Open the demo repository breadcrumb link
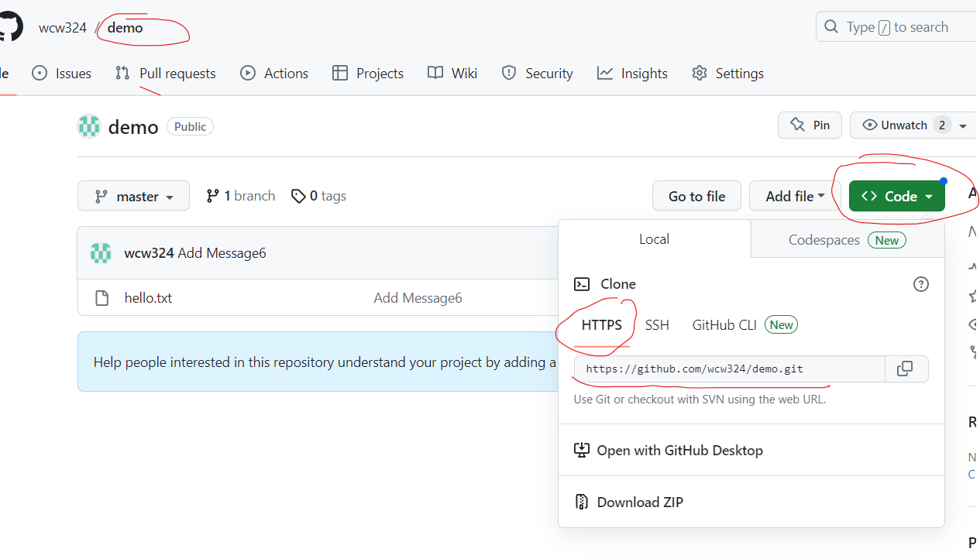The image size is (980, 559). click(125, 27)
